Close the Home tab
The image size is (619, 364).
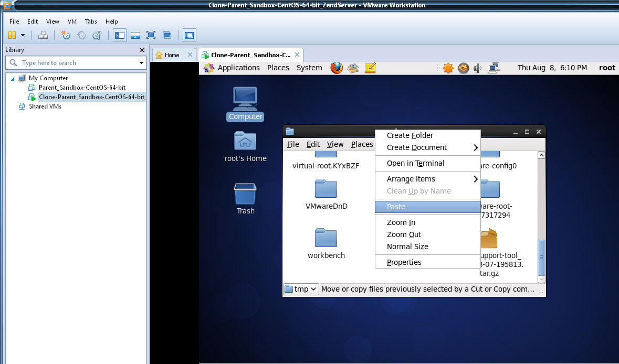[x=190, y=55]
